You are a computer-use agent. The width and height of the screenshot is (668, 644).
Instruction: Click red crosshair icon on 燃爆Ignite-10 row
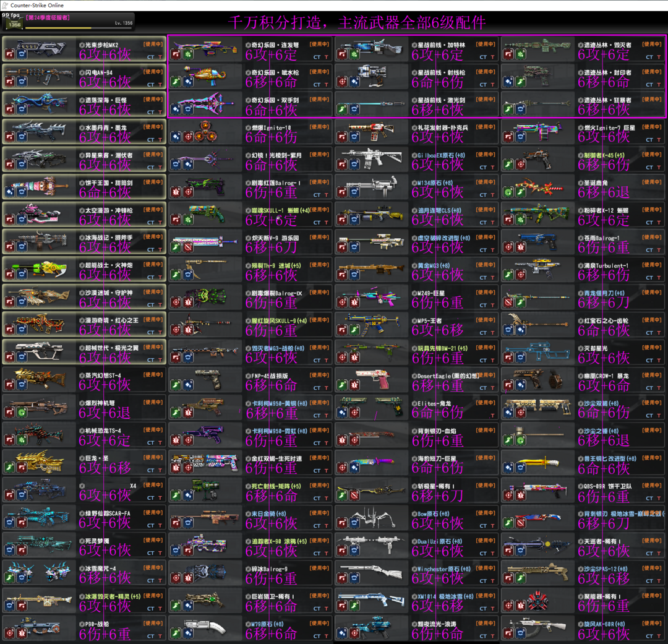(x=188, y=137)
